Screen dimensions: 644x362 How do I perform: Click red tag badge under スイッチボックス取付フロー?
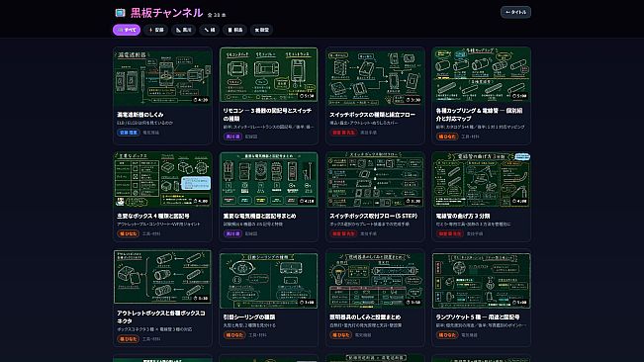point(342,233)
